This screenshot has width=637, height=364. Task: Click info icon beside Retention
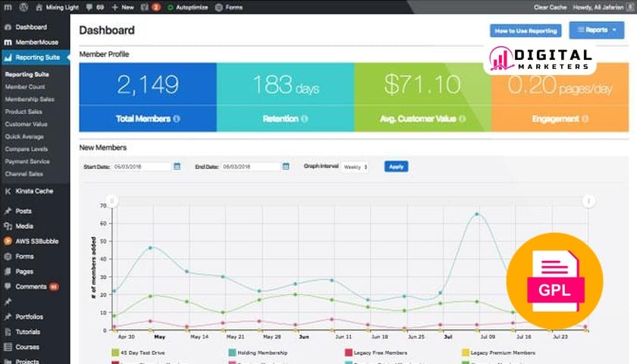pos(304,119)
